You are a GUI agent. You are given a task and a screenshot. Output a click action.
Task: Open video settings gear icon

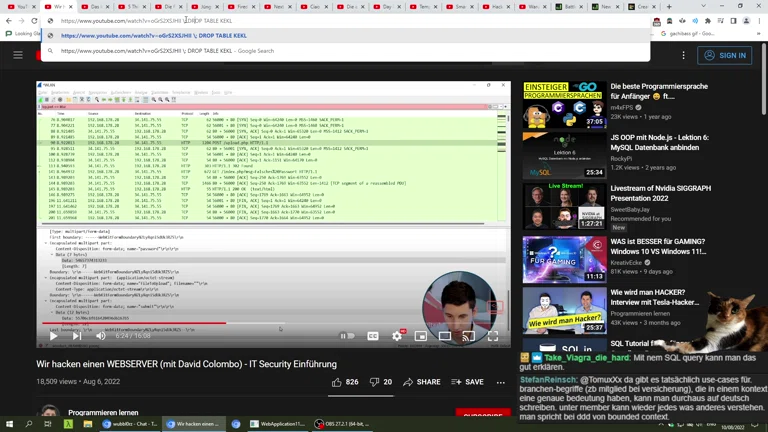[397, 337]
